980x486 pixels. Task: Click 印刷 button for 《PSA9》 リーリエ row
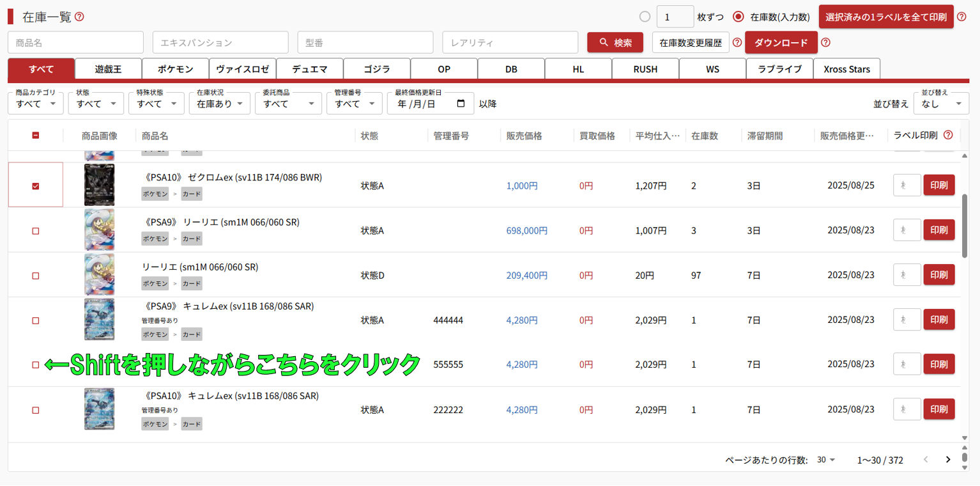click(x=938, y=230)
